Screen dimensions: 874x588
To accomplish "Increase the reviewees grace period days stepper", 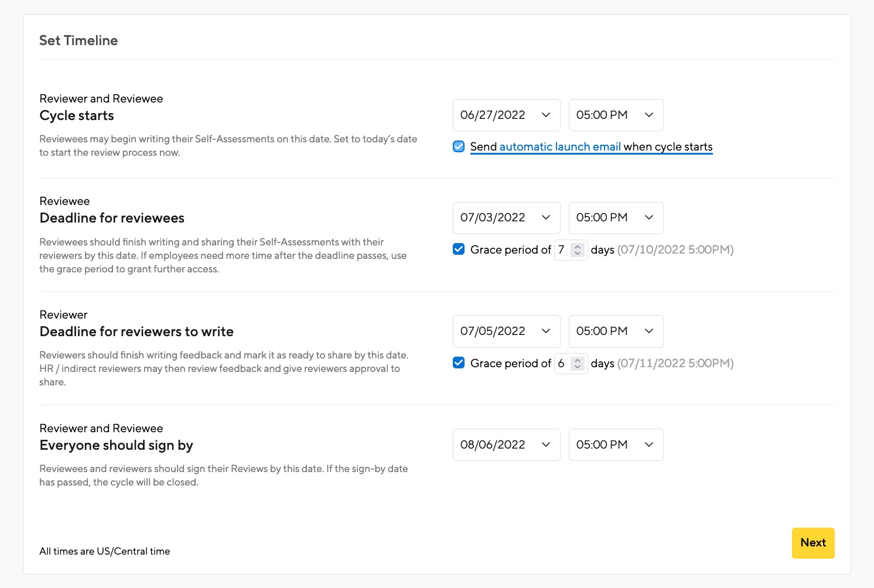I will pos(578,247).
